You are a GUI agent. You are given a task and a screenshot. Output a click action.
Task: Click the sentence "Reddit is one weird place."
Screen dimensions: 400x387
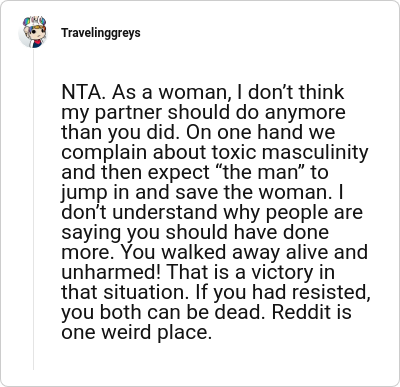click(206, 322)
